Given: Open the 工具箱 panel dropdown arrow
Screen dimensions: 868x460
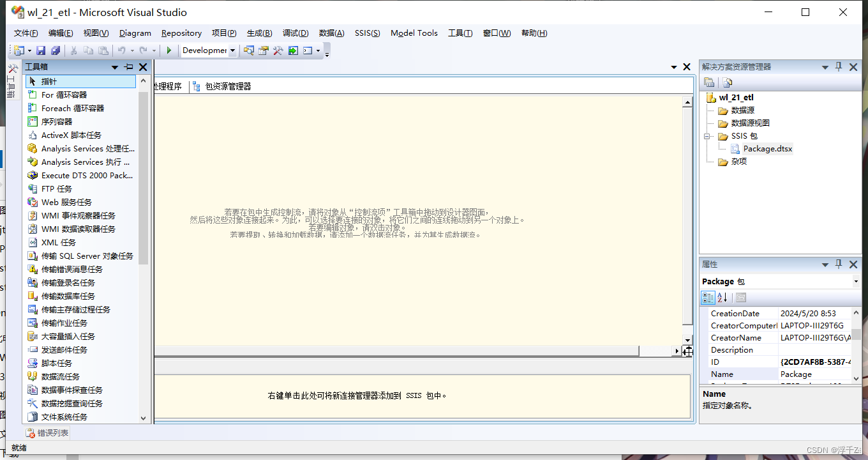Looking at the screenshot, I should pos(115,67).
